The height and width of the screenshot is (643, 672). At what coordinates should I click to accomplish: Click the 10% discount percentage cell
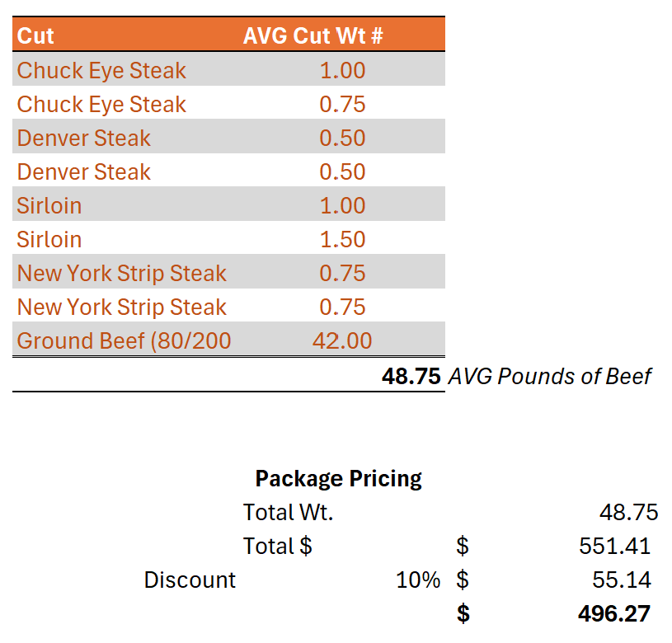[418, 580]
